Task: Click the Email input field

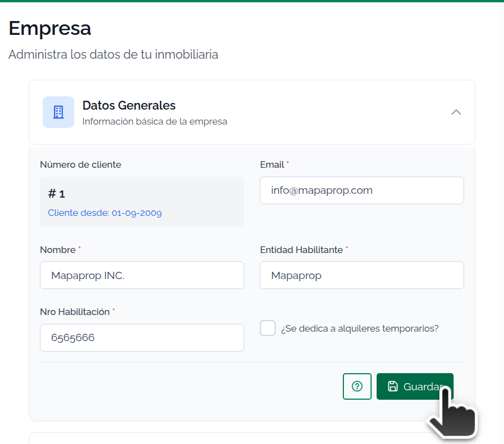Action: click(362, 190)
